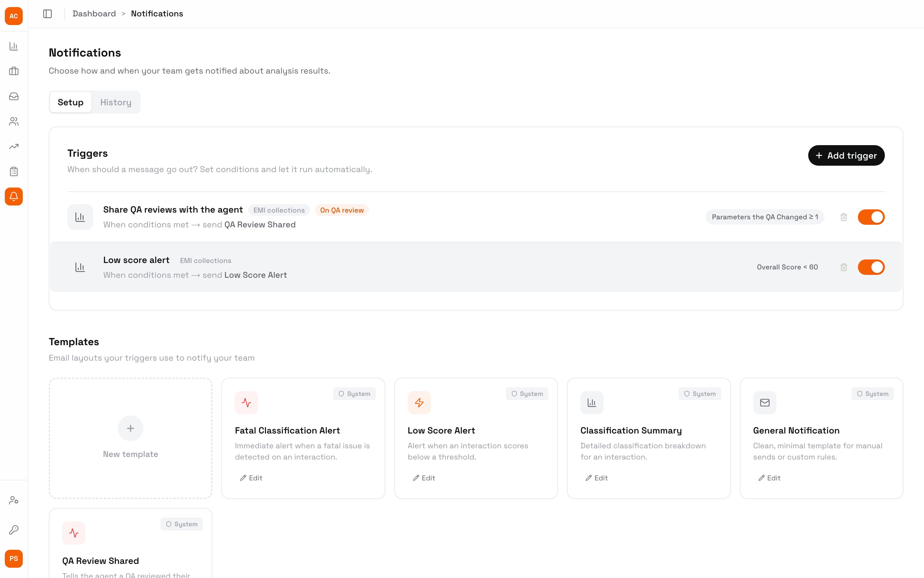Click the Classification Summary chart icon

pos(592,403)
